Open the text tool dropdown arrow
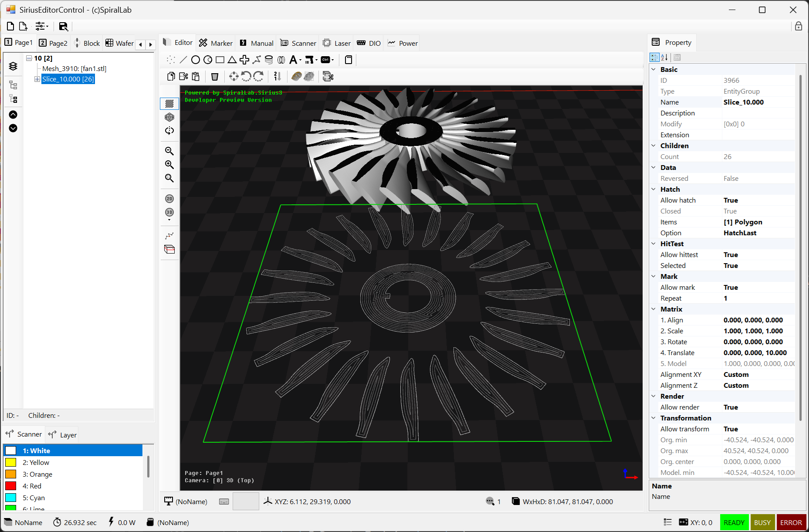 (301, 60)
